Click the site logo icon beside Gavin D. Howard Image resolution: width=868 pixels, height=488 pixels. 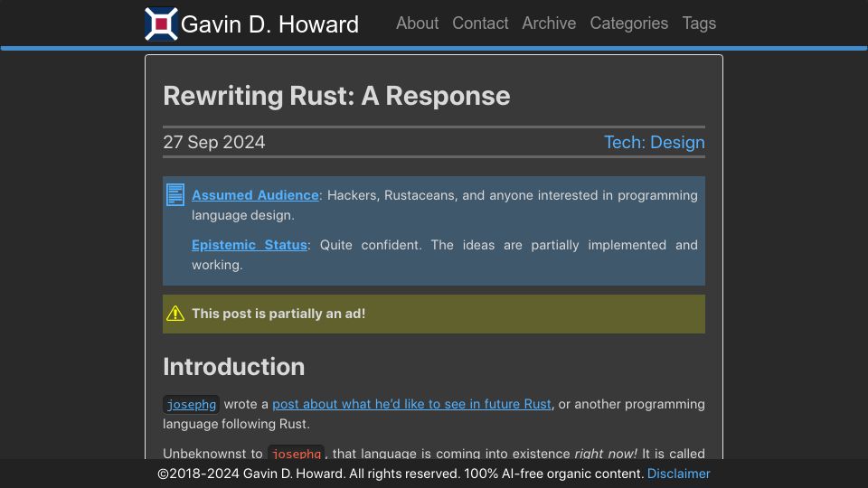tap(161, 23)
